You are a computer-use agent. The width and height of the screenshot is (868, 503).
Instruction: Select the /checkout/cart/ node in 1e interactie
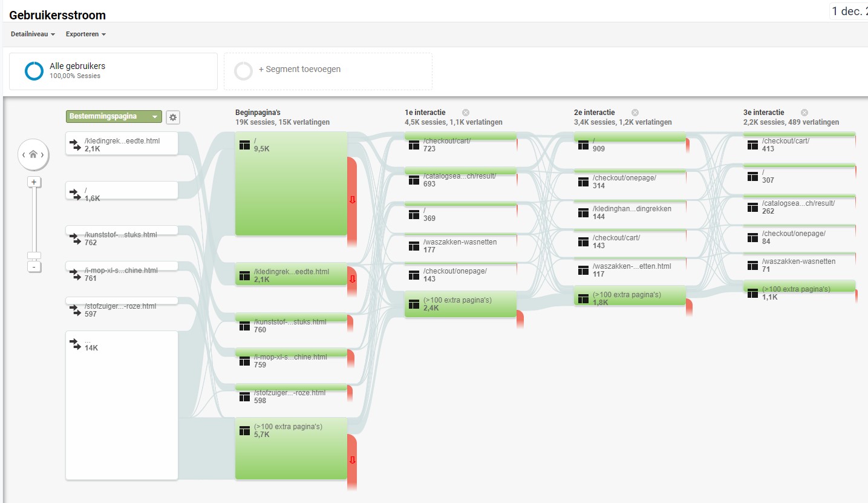(460, 144)
